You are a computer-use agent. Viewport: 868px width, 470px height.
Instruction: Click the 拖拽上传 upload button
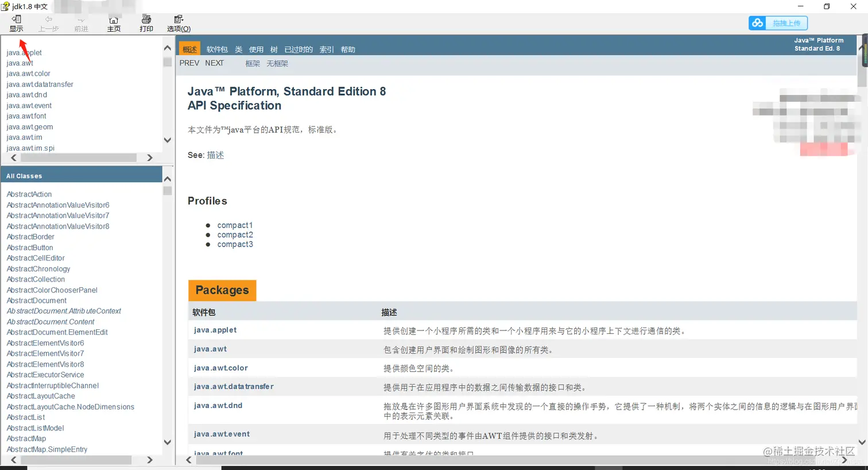tap(786, 23)
